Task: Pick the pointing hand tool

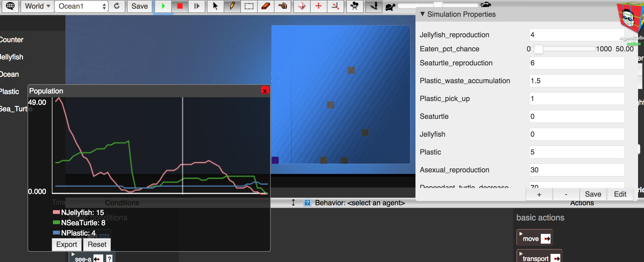Action: tap(283, 6)
